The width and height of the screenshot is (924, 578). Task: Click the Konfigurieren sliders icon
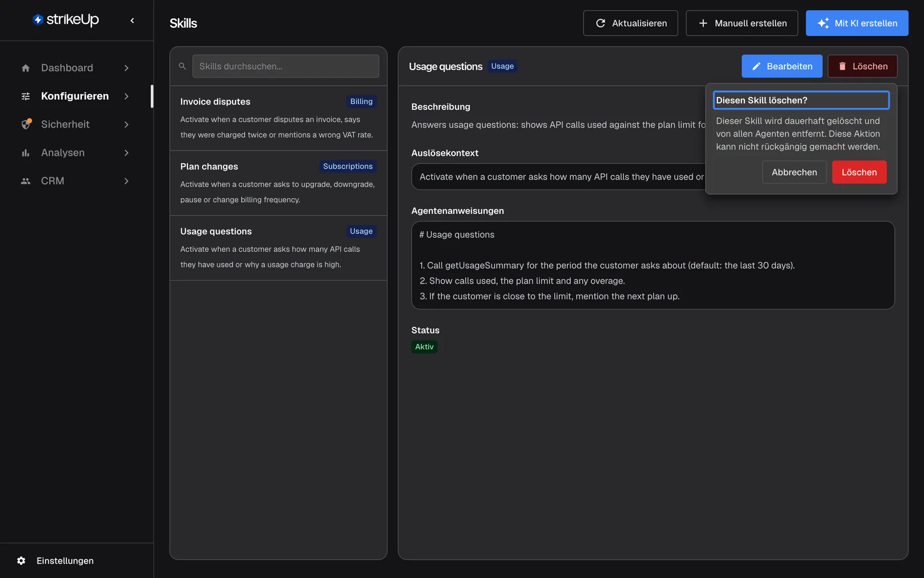click(x=26, y=96)
